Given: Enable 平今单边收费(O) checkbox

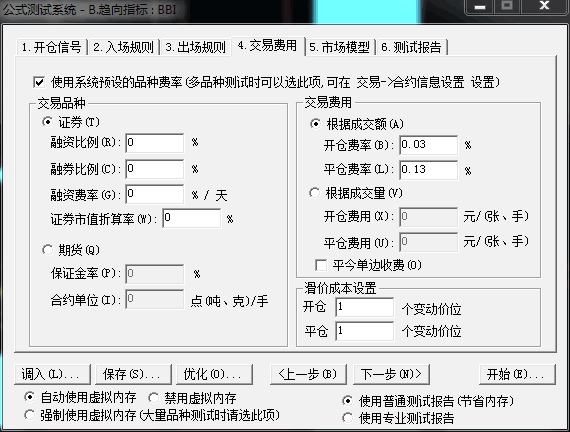Looking at the screenshot, I should [x=321, y=265].
